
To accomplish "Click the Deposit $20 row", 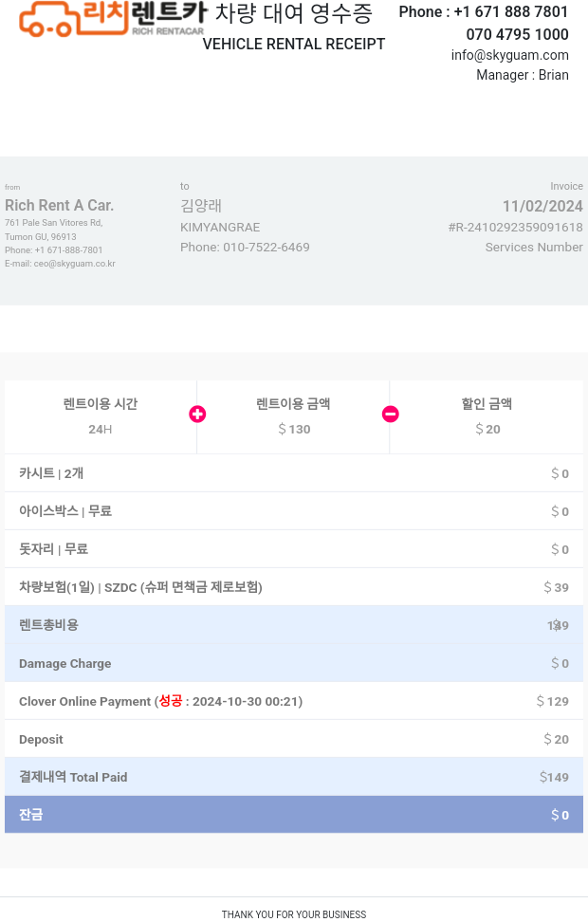I will click(x=294, y=739).
